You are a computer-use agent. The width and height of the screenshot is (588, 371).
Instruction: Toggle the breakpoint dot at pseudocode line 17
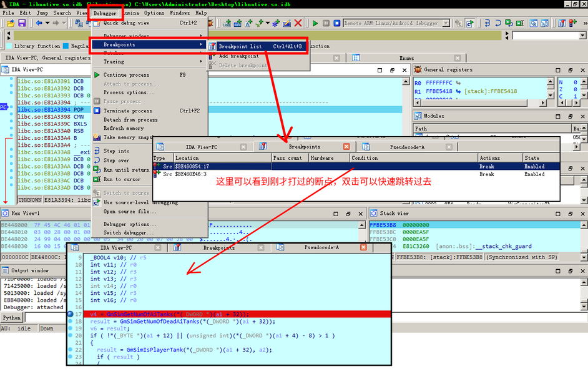click(70, 314)
